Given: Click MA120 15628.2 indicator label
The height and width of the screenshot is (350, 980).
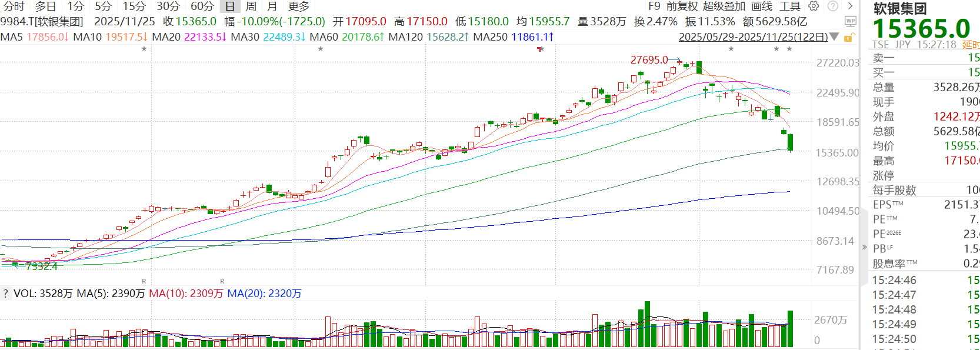Looking at the screenshot, I should [429, 37].
